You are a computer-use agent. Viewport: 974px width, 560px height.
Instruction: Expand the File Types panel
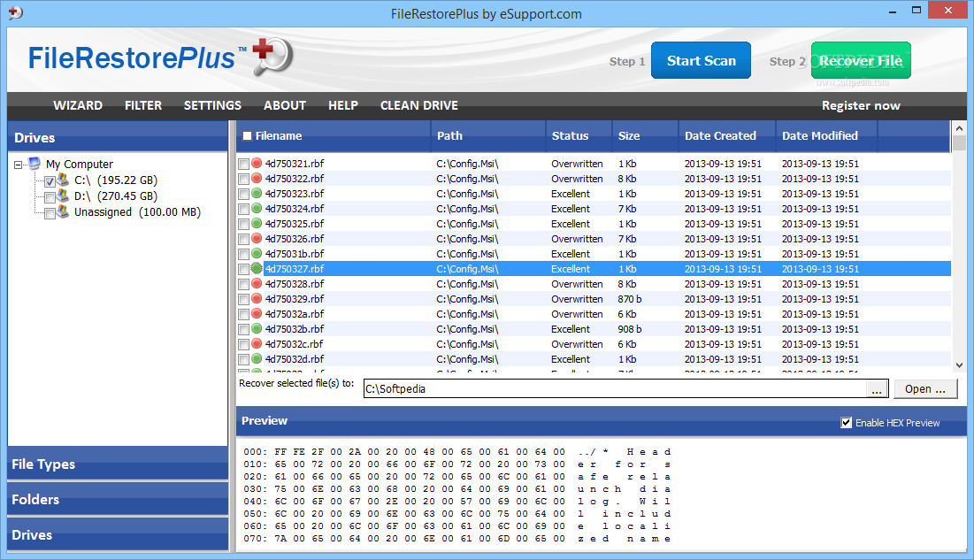(x=118, y=464)
